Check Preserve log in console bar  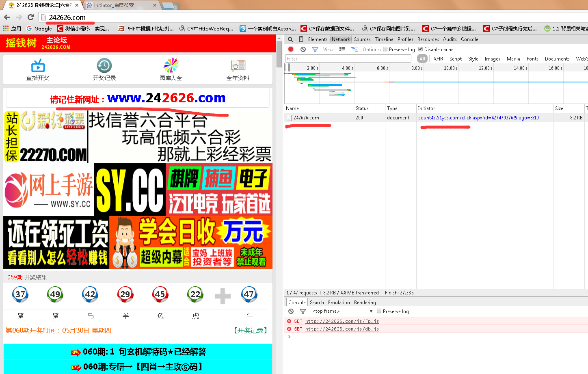[379, 311]
